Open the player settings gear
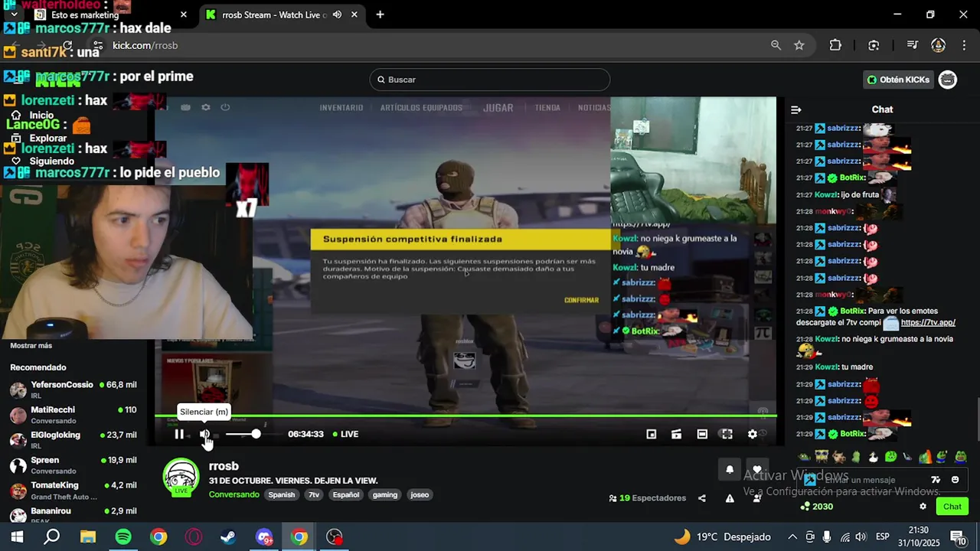 tap(753, 434)
